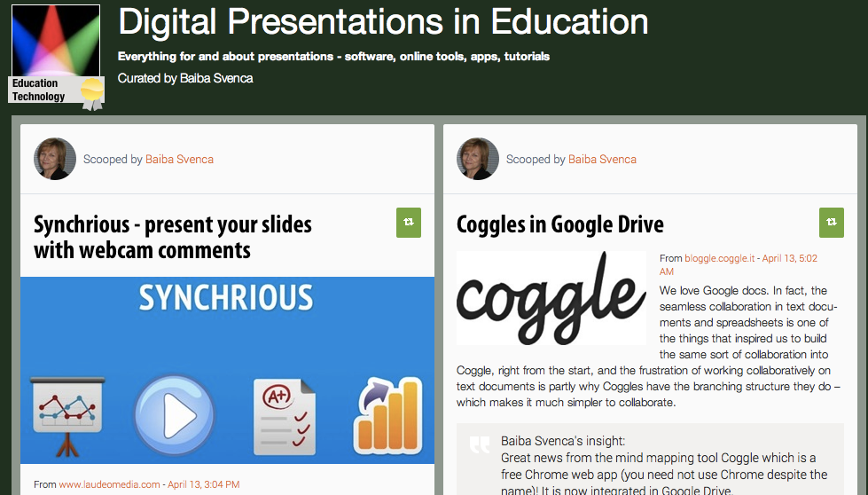
Task: Open the Education Technology category label
Action: click(x=39, y=90)
